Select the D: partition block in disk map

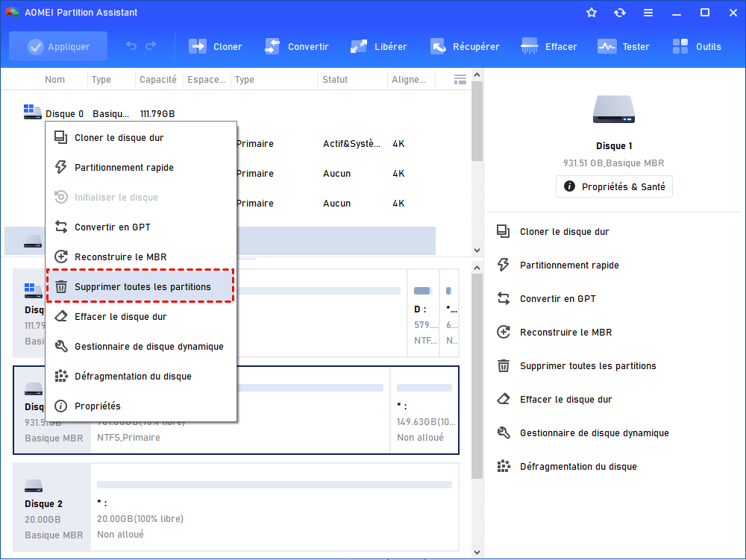click(423, 312)
